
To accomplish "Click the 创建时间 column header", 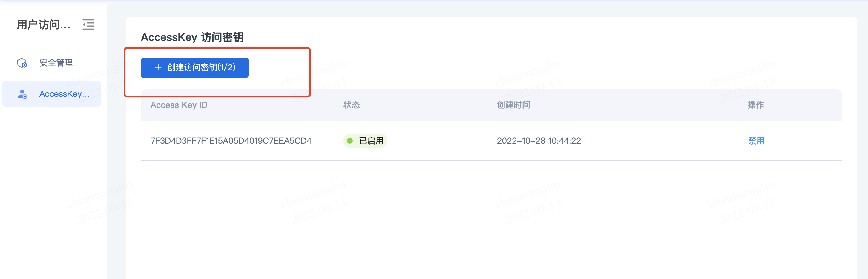I will pyautogui.click(x=513, y=105).
